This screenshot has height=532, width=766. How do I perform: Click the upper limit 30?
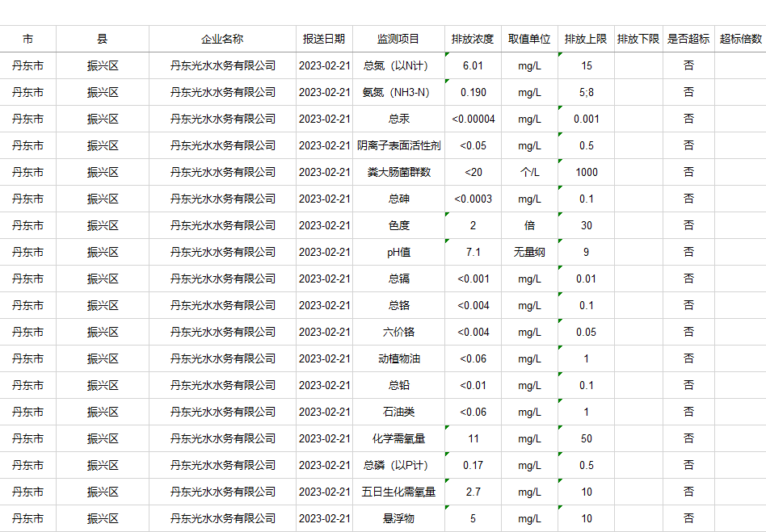click(x=586, y=225)
